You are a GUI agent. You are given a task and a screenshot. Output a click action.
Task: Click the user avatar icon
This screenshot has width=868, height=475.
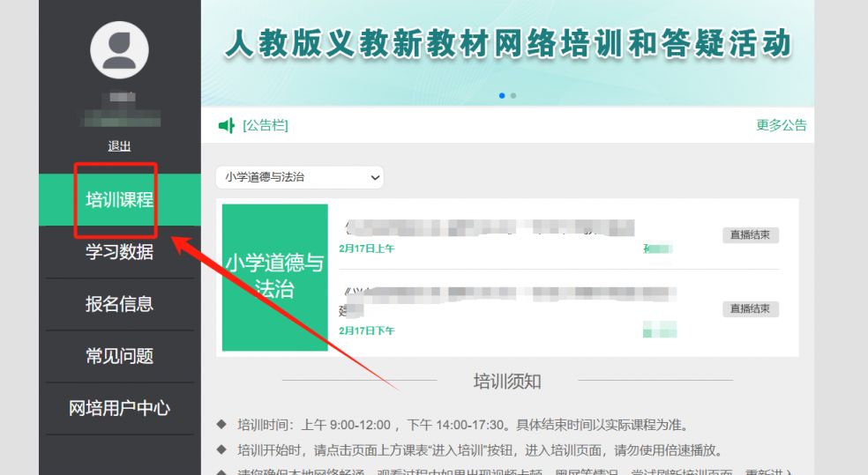point(119,49)
